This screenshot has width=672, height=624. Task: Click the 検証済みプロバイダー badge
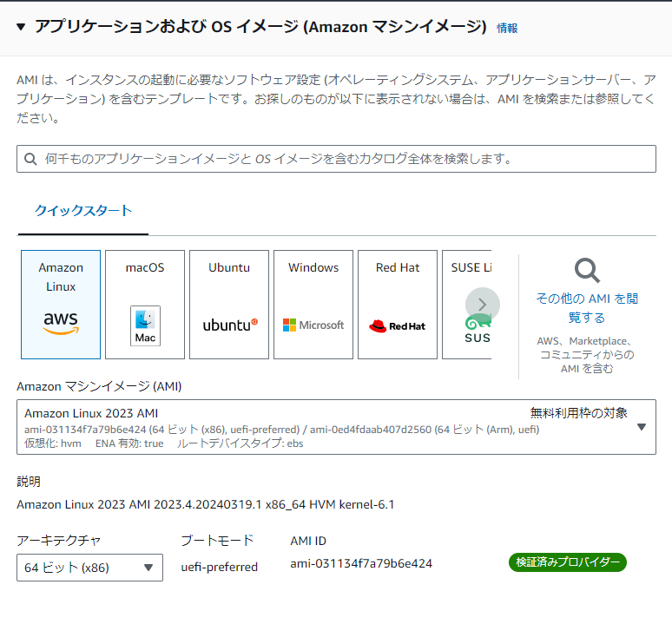click(x=568, y=562)
